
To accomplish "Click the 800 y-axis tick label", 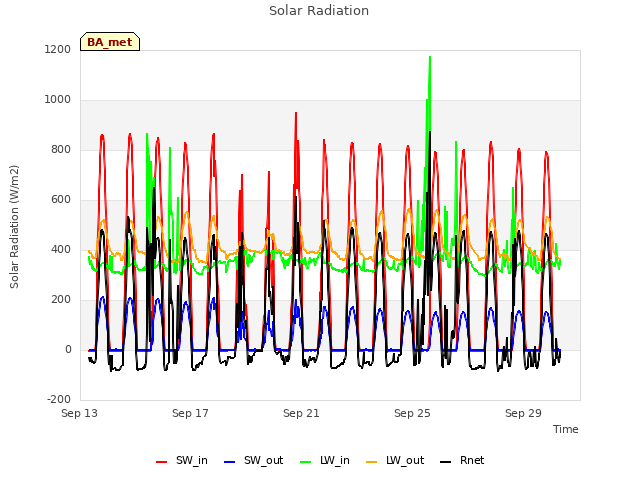I will click(61, 150).
